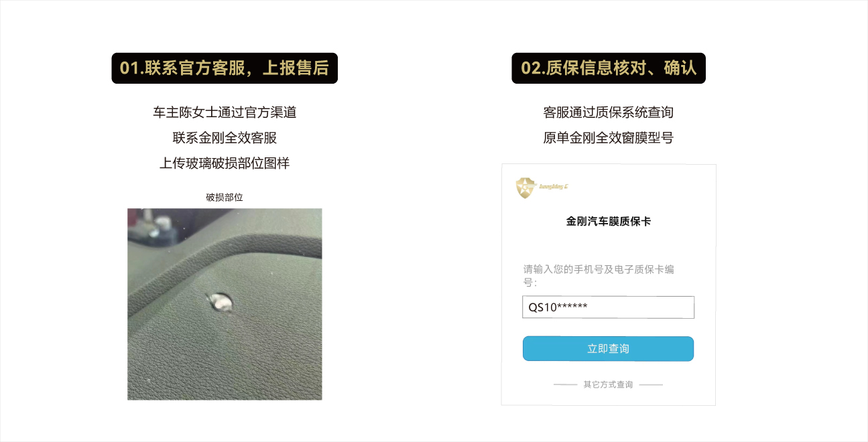This screenshot has width=868, height=442.
Task: Click the gold brand name text beside logo
Action: (x=554, y=187)
